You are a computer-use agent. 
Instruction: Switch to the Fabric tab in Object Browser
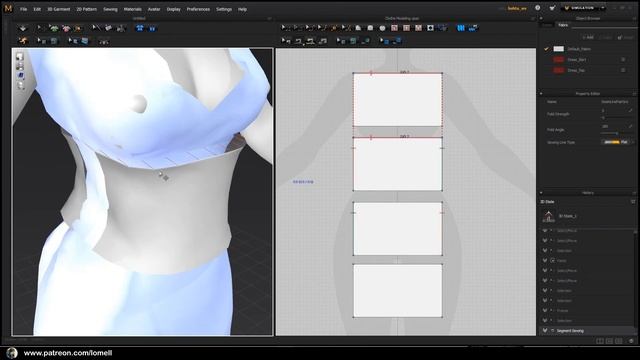[x=563, y=25]
